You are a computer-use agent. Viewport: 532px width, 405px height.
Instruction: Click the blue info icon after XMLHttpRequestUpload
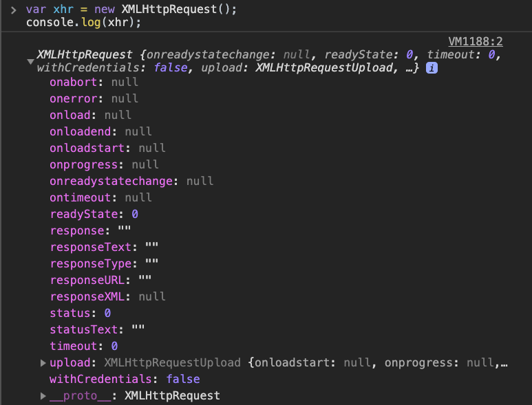tap(432, 68)
